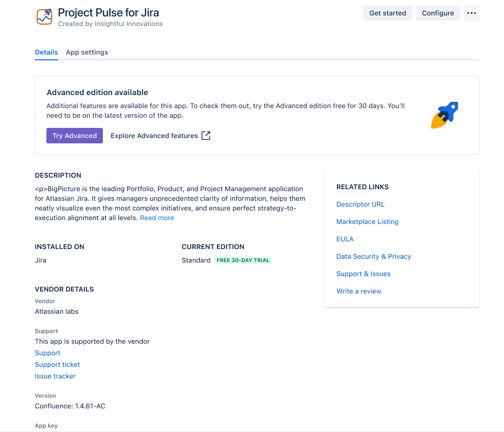Open the Explore Advanced features link
Image resolution: width=504 pixels, height=432 pixels.
click(154, 136)
